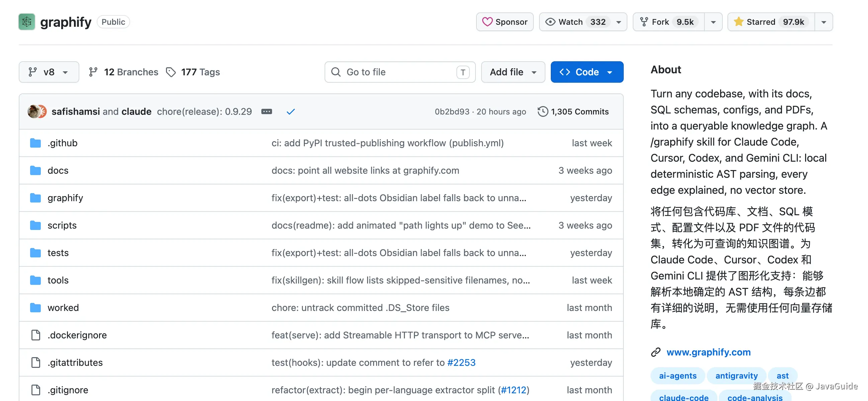The height and width of the screenshot is (401, 868).
Task: Open the Add file dropdown
Action: [x=513, y=72]
